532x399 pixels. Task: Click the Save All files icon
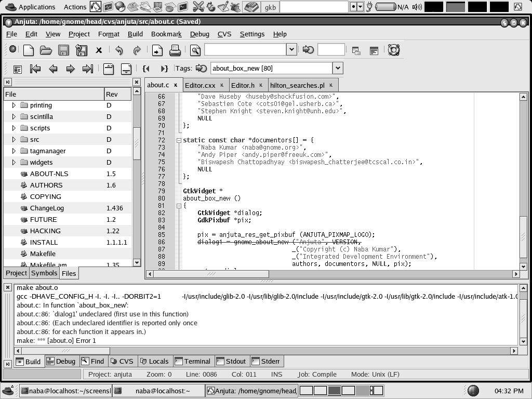pyautogui.click(x=81, y=50)
